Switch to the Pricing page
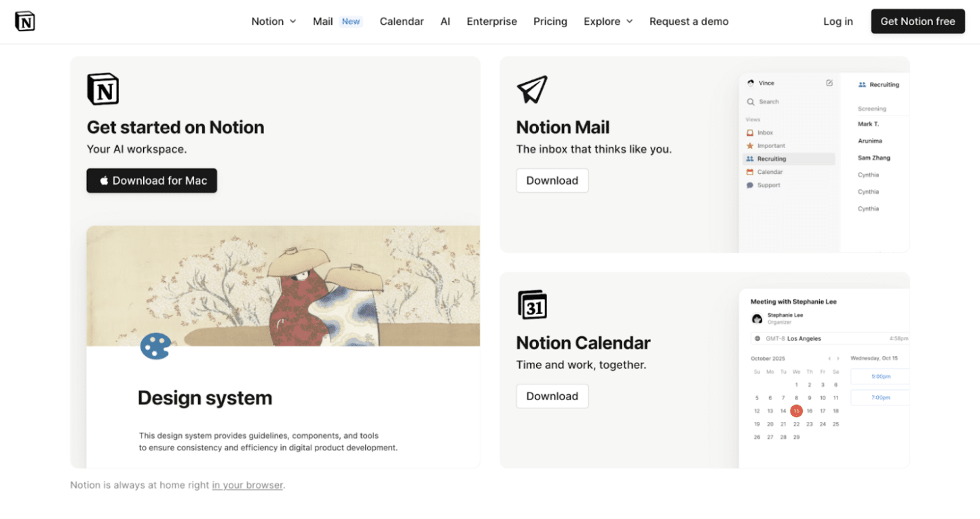Viewport: 980px width, 519px height. pyautogui.click(x=550, y=21)
